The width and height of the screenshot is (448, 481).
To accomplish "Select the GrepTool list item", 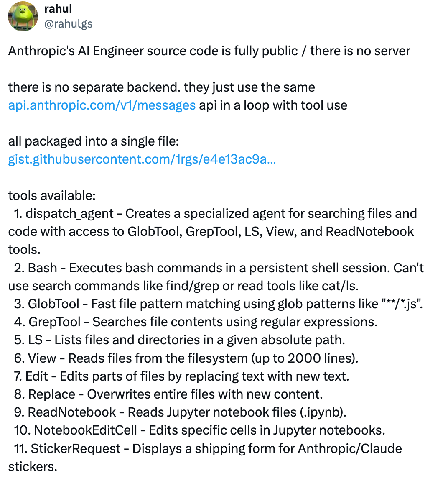I will pos(196,322).
